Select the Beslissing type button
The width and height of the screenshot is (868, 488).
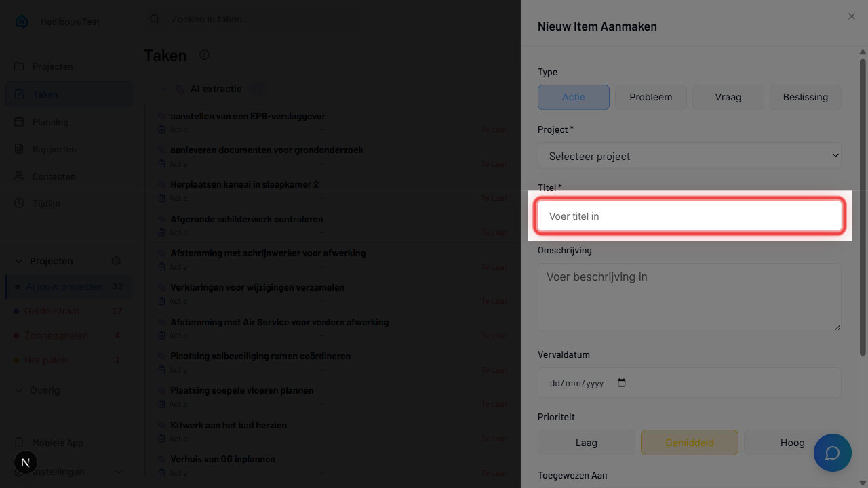pos(805,97)
